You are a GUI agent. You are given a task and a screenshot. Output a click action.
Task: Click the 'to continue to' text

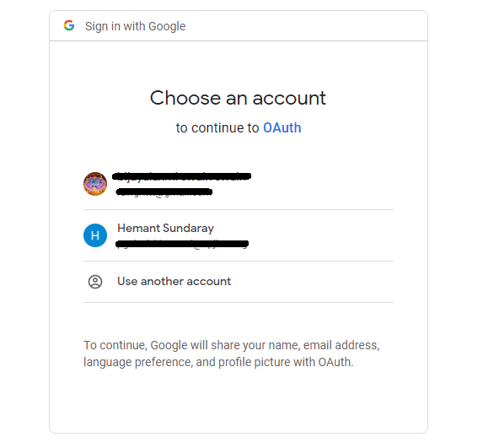(x=217, y=128)
